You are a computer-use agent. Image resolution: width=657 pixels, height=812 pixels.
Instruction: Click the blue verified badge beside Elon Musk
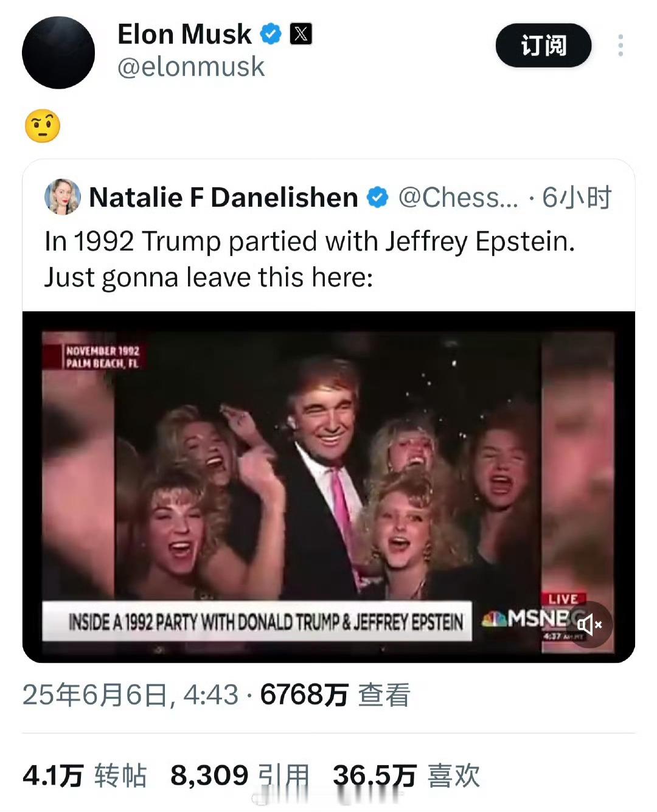[271, 33]
